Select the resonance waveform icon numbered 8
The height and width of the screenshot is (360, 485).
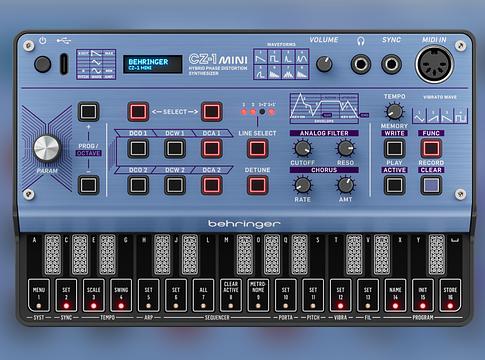point(302,72)
